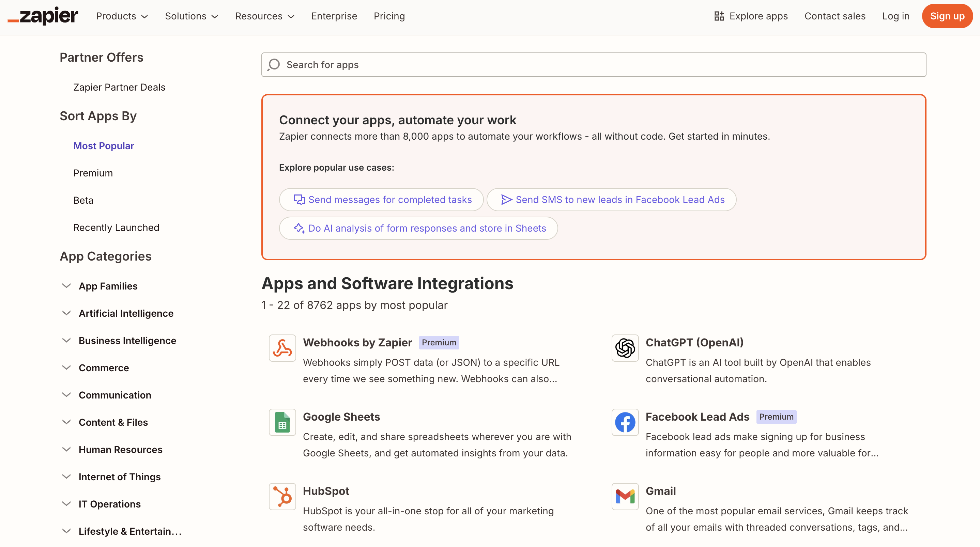Open the Solutions dropdown menu
The image size is (980, 547).
(192, 16)
